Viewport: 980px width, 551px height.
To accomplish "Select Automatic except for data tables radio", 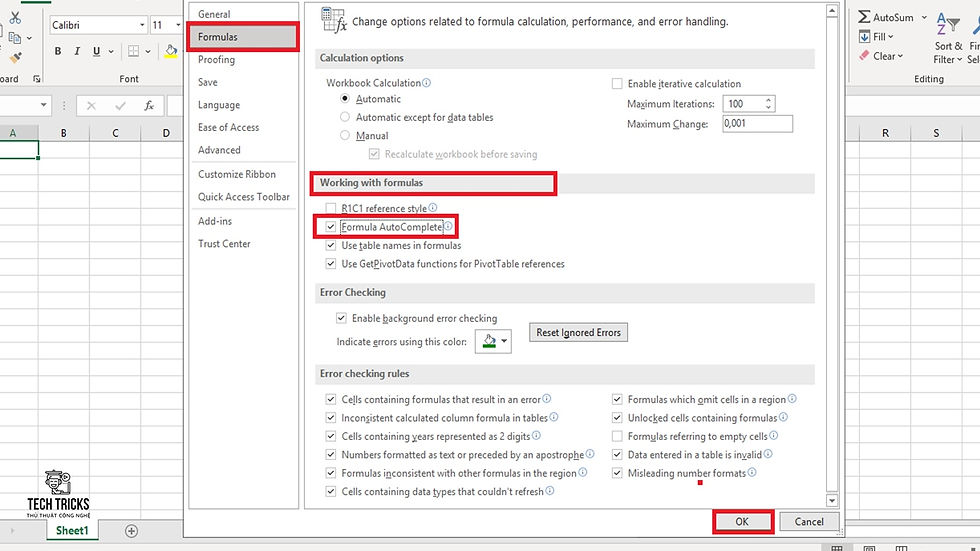I will [x=344, y=117].
